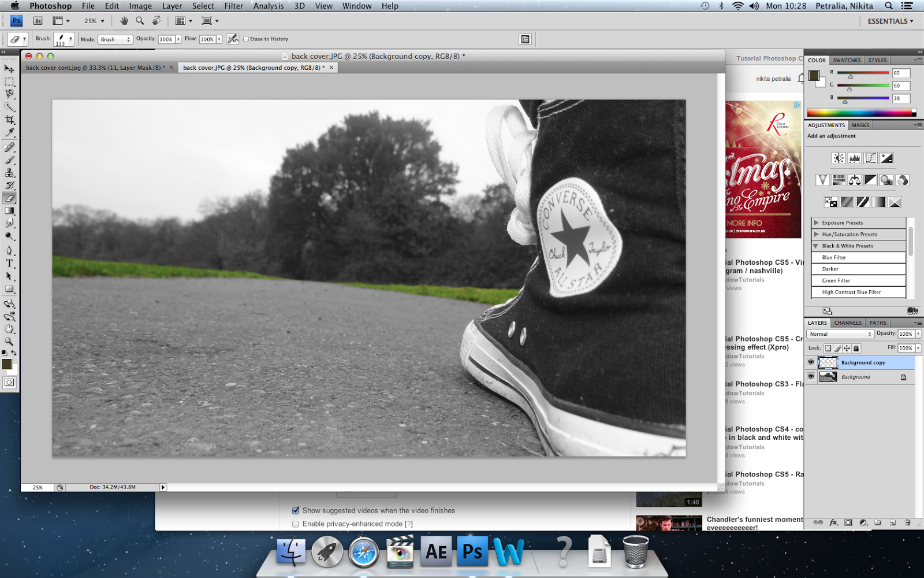Switch to back cover cont.jpg document tab
Viewport: 924px width, 578px height.
(95, 68)
